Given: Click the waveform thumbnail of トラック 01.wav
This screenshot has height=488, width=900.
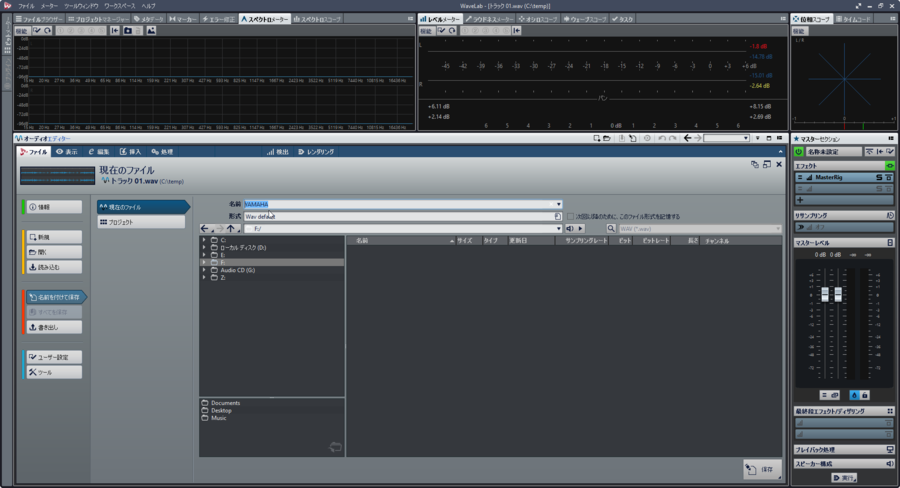Looking at the screenshot, I should pyautogui.click(x=57, y=176).
